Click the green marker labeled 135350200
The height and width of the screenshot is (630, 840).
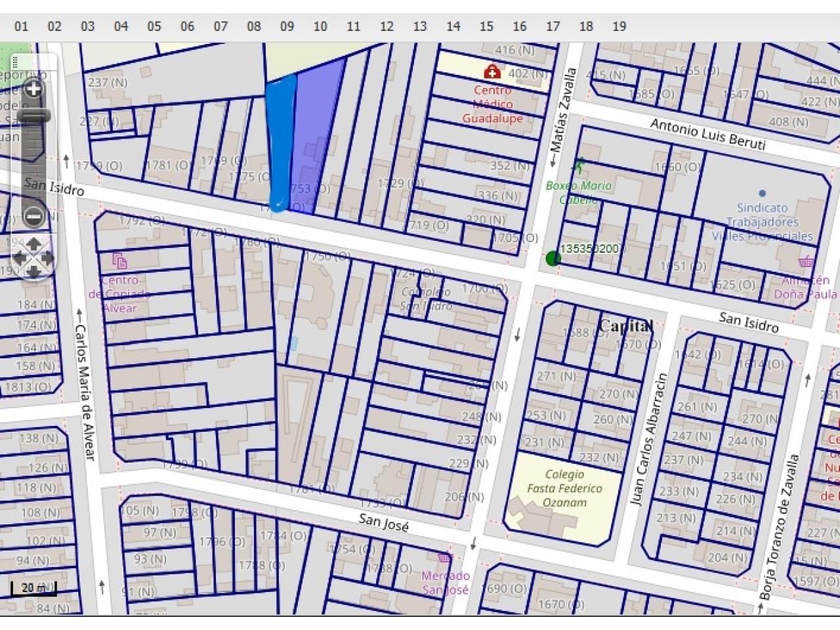(x=553, y=258)
